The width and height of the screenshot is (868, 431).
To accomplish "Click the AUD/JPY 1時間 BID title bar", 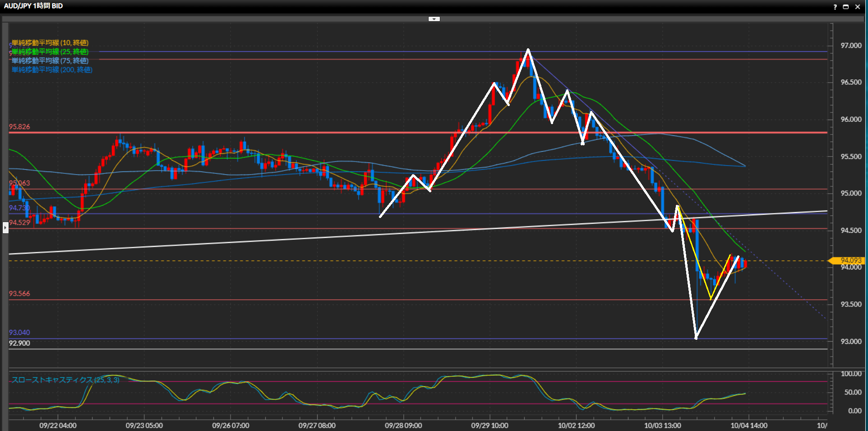I will click(x=33, y=6).
